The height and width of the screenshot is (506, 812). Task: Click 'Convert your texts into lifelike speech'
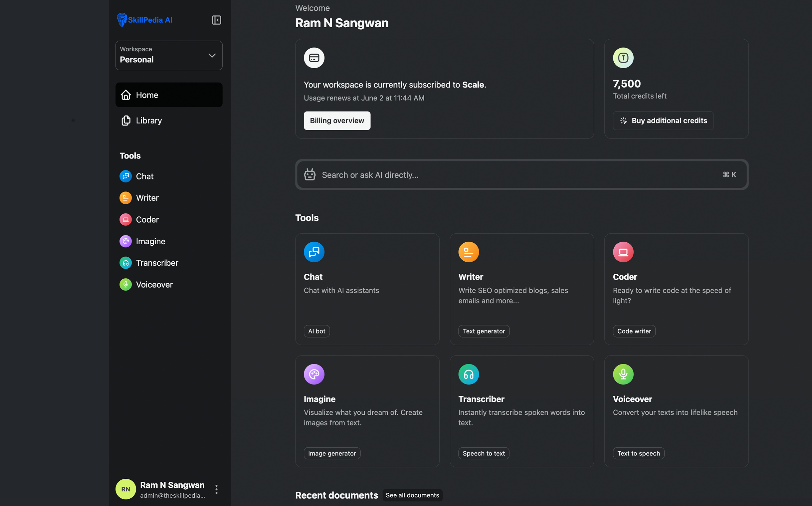tap(675, 413)
